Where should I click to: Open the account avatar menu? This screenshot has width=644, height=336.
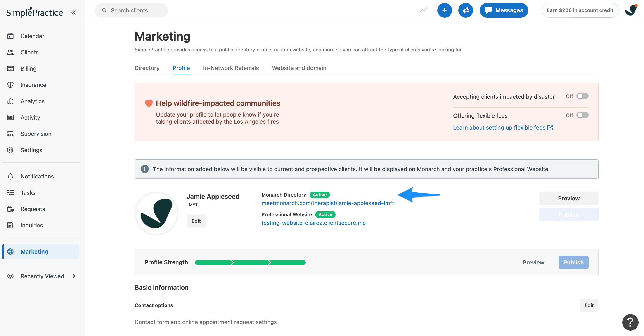(x=631, y=10)
